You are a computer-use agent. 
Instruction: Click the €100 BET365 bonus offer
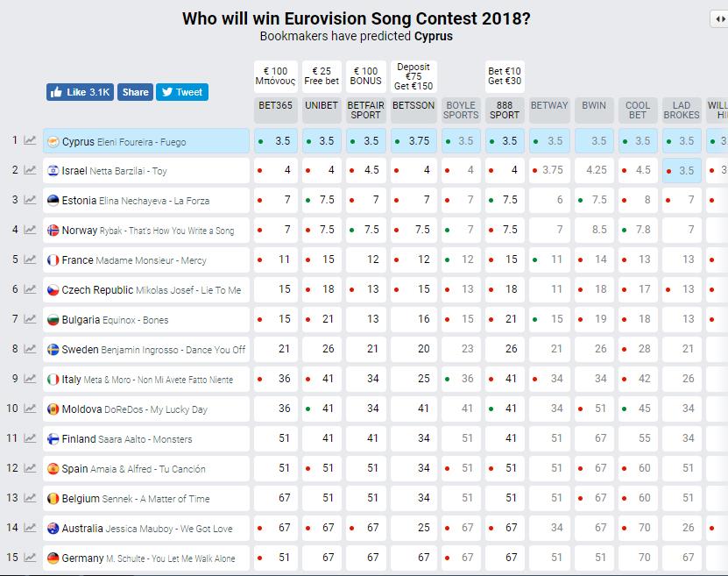[275, 76]
